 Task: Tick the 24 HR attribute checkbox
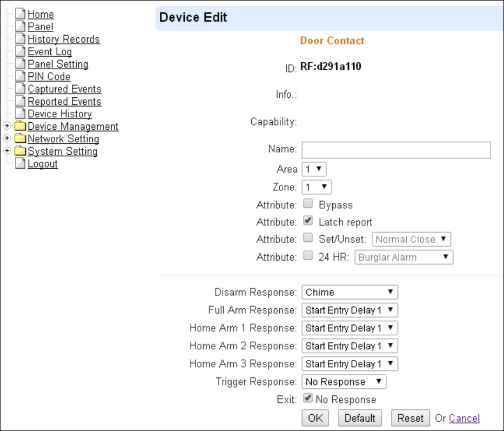coord(308,256)
